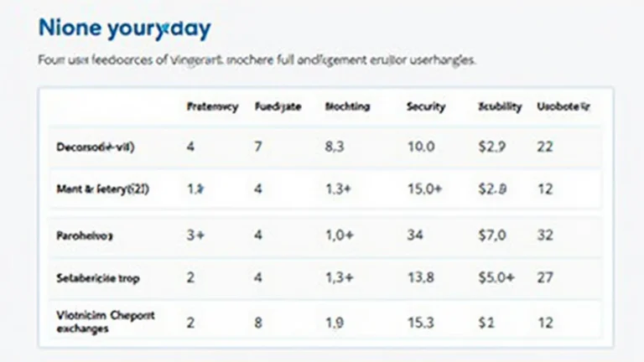
Task: Click the 27 value in the last column
Action: [x=545, y=278]
